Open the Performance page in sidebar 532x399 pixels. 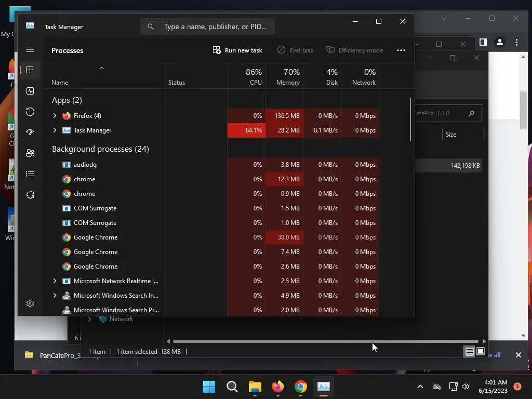(30, 91)
